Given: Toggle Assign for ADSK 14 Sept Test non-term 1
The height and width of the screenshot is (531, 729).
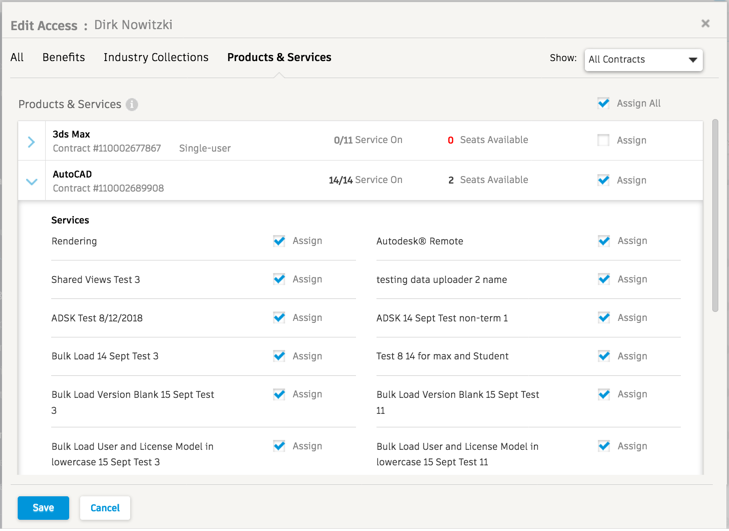Looking at the screenshot, I should [604, 318].
